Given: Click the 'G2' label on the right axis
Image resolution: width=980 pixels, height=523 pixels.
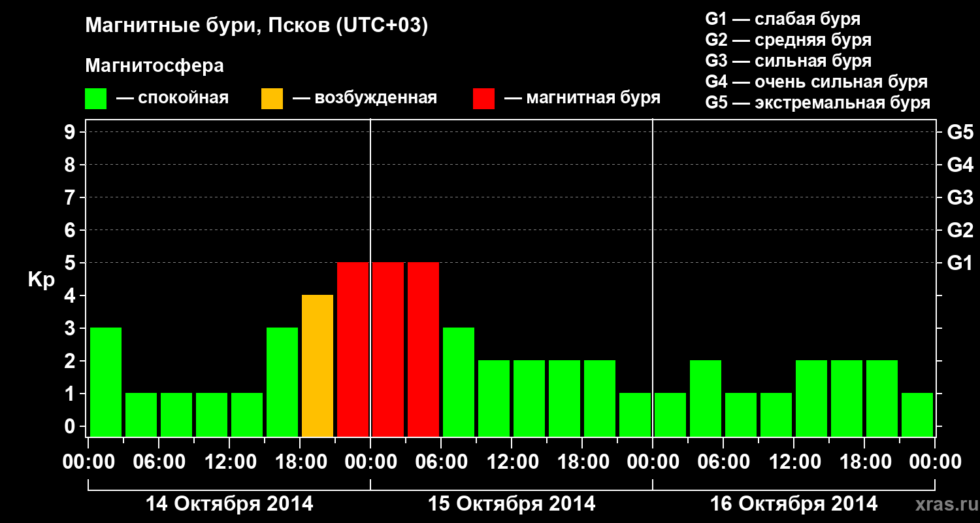Looking at the screenshot, I should [x=960, y=230].
